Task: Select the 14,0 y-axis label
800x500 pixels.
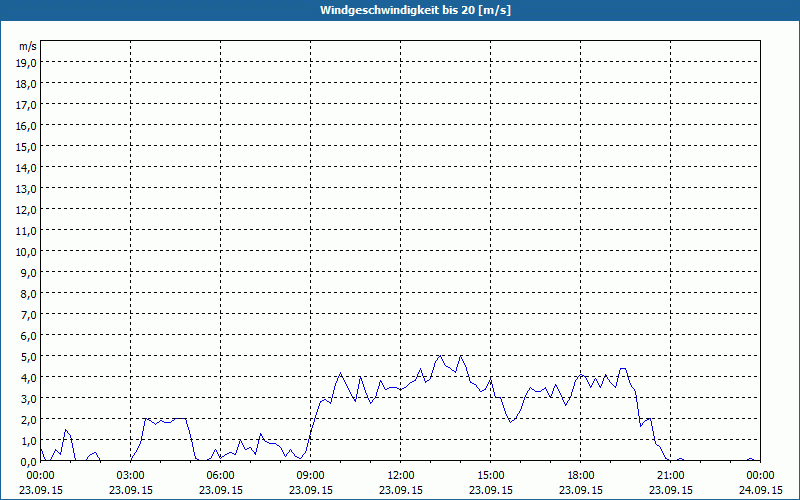Action: (26, 168)
